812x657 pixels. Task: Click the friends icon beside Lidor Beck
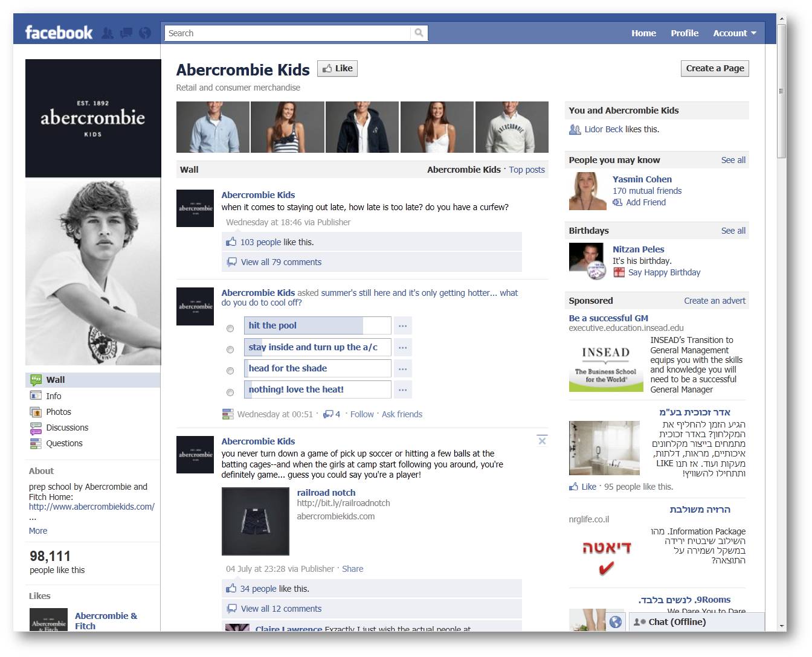(x=575, y=129)
